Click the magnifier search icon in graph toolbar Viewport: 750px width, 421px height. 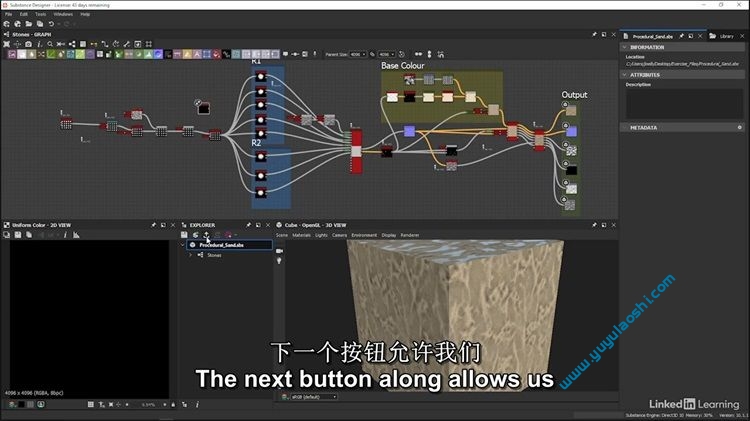[50, 44]
